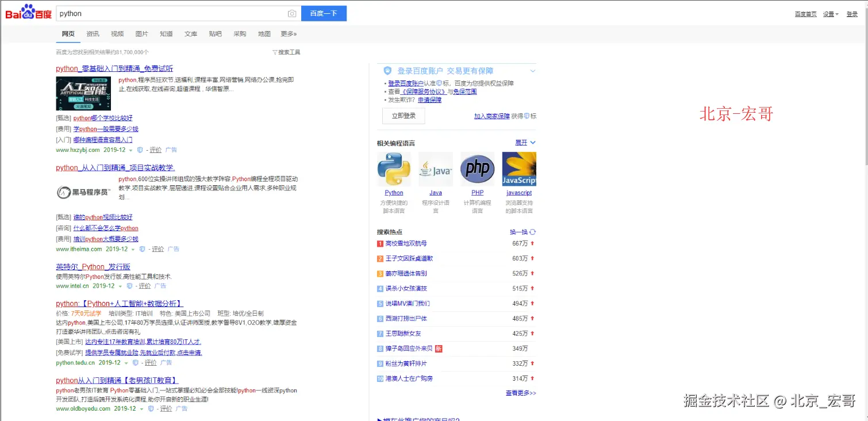Viewport: 868px width, 421px height.
Task: Click the shield badge icon after www.itheima.com
Action: pos(143,250)
